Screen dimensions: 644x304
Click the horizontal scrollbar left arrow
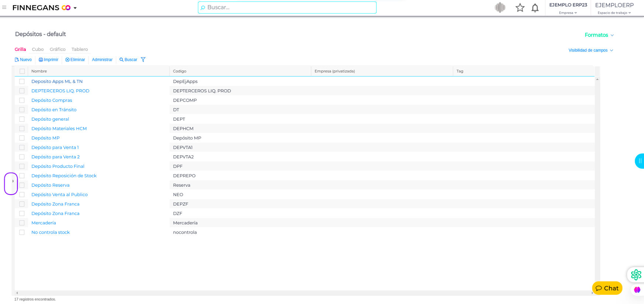point(17,293)
